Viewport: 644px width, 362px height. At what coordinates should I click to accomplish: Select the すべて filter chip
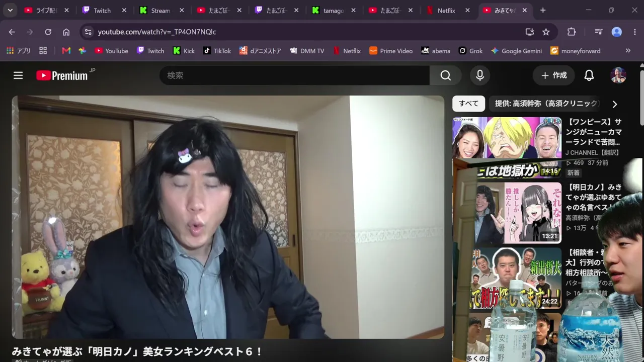click(468, 104)
